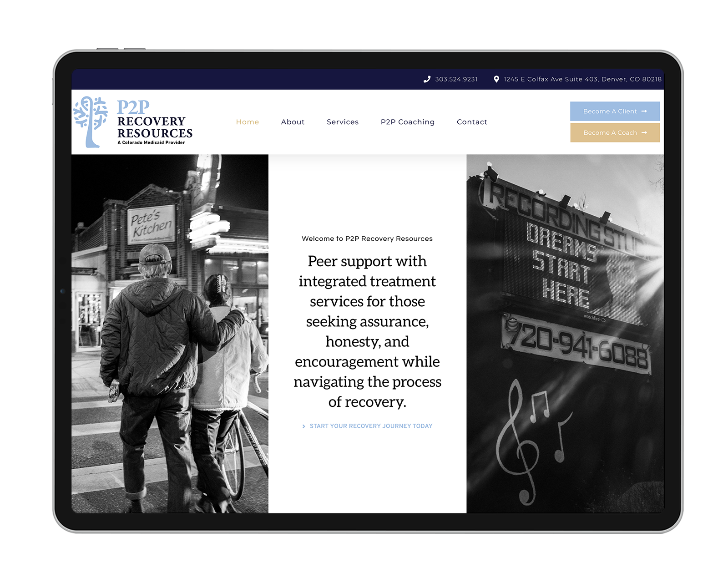Click the Welcome to P2P Recovery Resources heading
This screenshot has width=728, height=583.
(x=367, y=238)
